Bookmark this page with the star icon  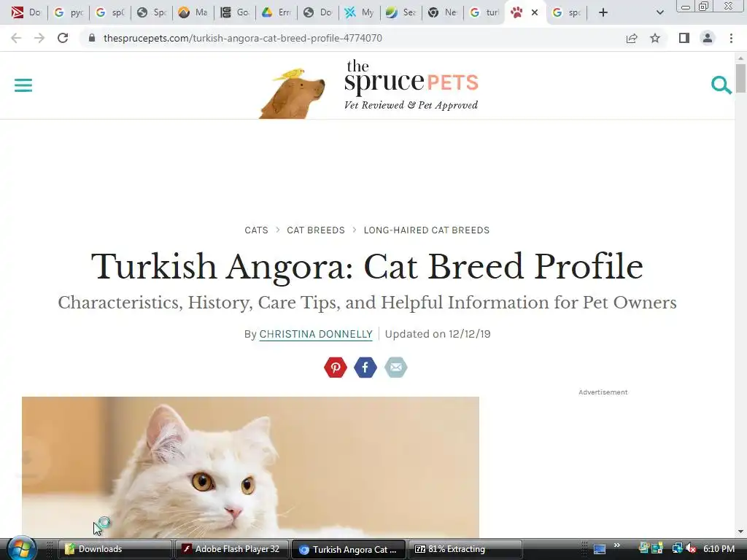coord(655,38)
